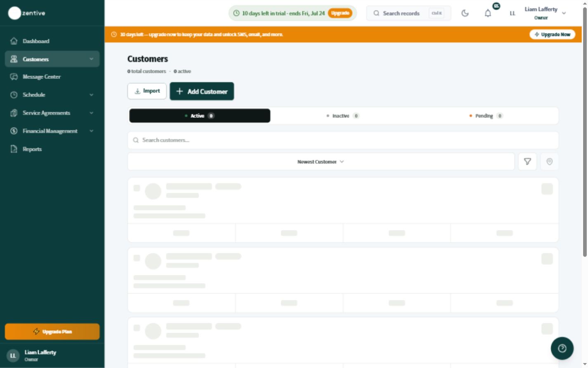Switch to the Inactive tab

[343, 116]
